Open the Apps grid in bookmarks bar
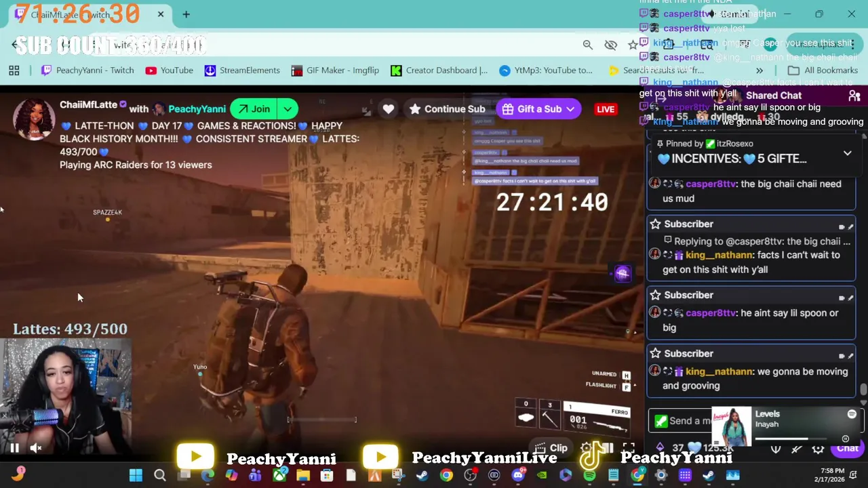Viewport: 868px width, 488px height. tap(14, 70)
